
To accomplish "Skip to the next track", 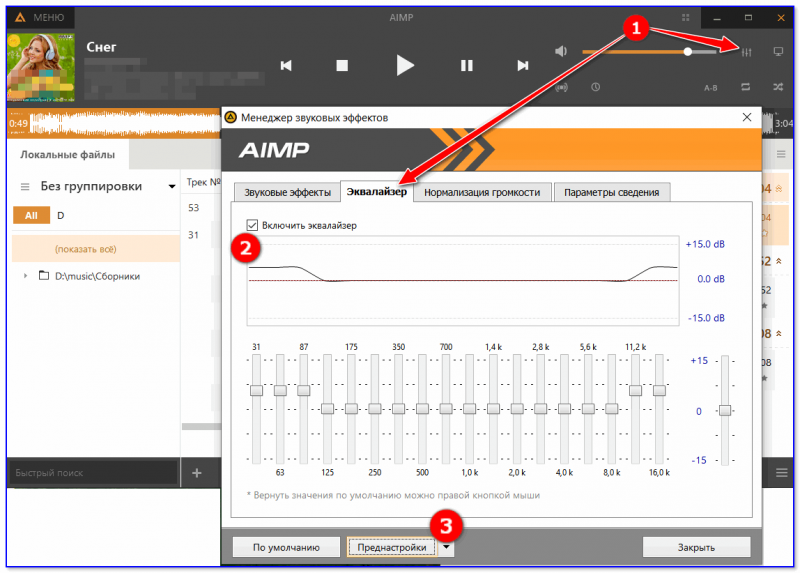I will (522, 66).
